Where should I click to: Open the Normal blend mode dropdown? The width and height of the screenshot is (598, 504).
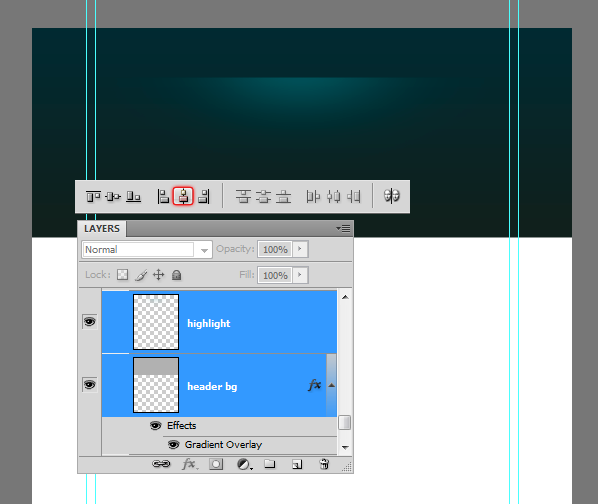(x=147, y=250)
